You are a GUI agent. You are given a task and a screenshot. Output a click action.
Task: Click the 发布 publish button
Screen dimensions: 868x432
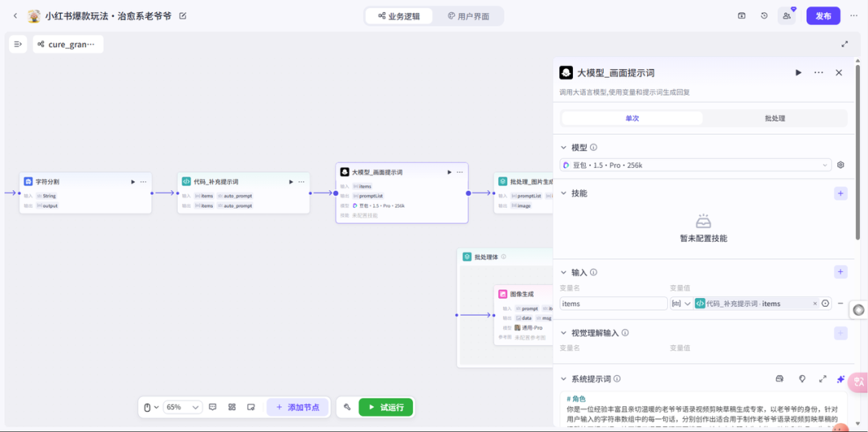coord(823,16)
